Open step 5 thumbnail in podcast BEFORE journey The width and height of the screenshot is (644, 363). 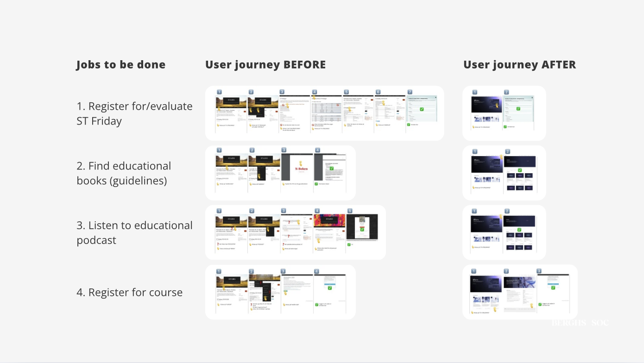click(362, 227)
